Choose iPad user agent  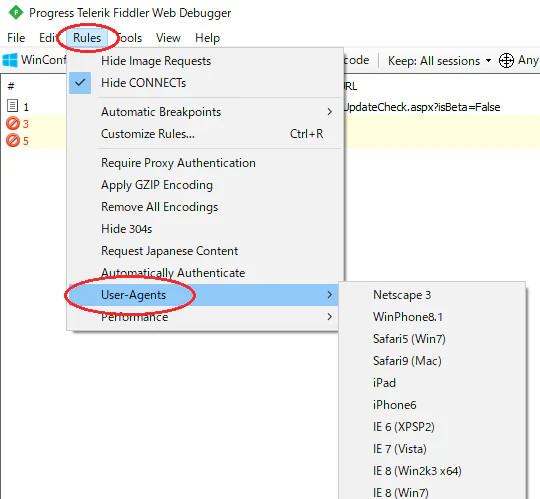(432, 383)
